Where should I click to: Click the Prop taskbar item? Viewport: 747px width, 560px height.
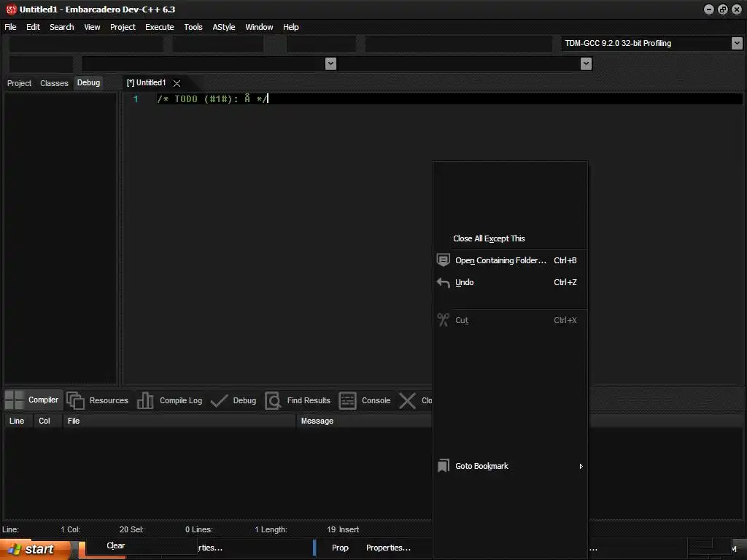click(340, 548)
